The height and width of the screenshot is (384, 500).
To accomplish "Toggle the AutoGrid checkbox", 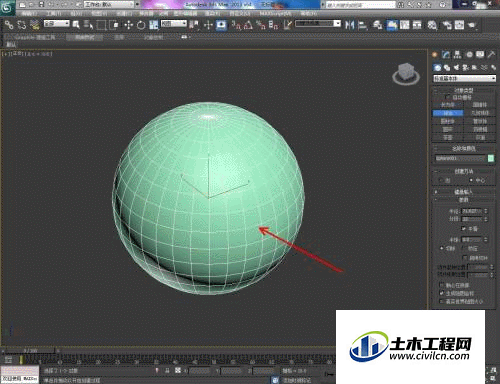I will (x=448, y=97).
